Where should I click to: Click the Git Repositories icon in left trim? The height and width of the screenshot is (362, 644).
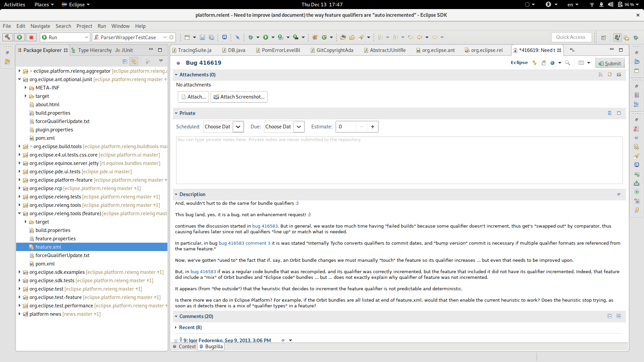tap(7, 62)
